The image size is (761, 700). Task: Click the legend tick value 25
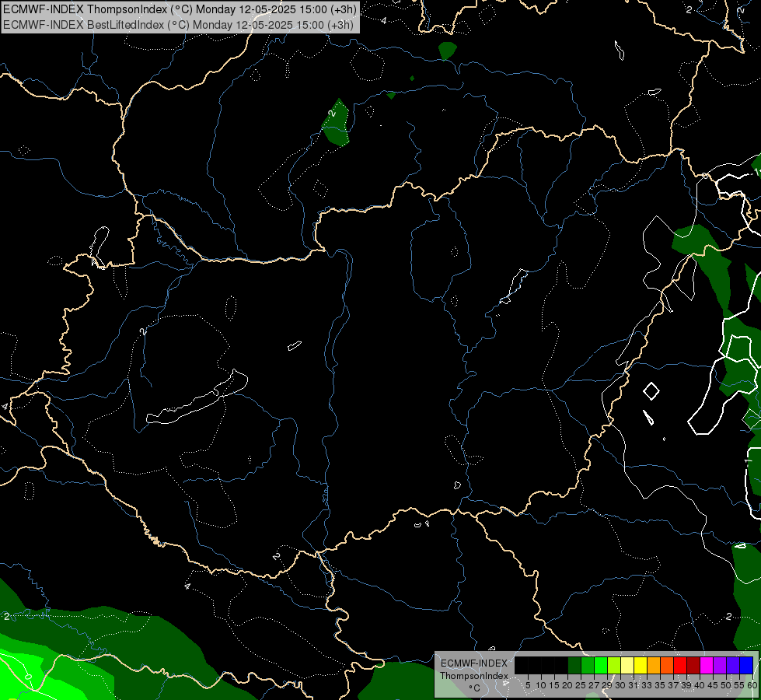tap(581, 685)
